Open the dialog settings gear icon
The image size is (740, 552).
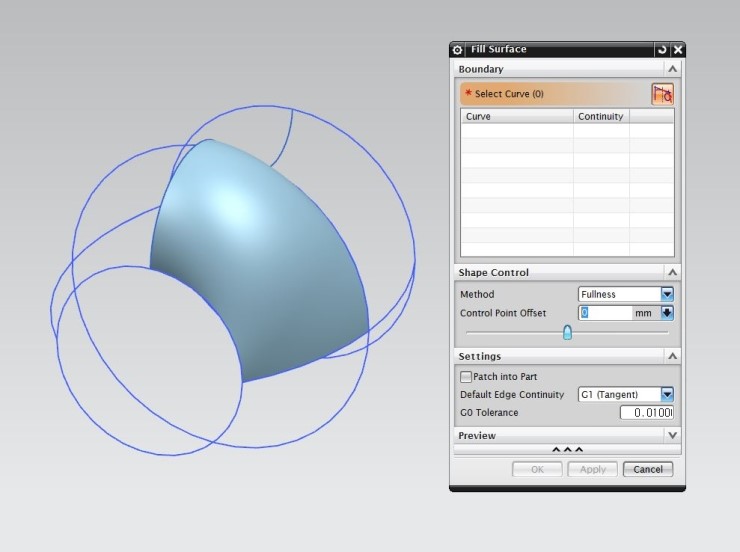click(458, 50)
